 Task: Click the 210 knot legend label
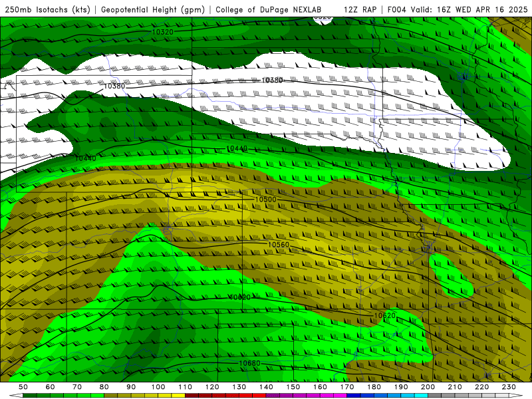[x=455, y=387]
